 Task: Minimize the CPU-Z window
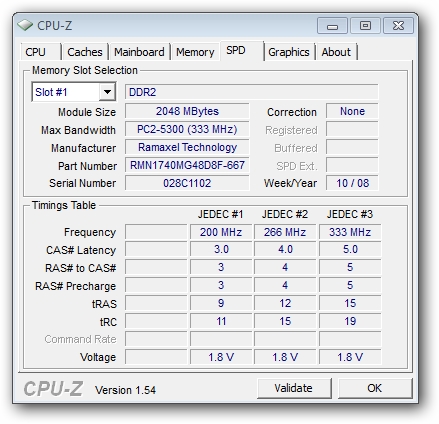tap(332, 26)
